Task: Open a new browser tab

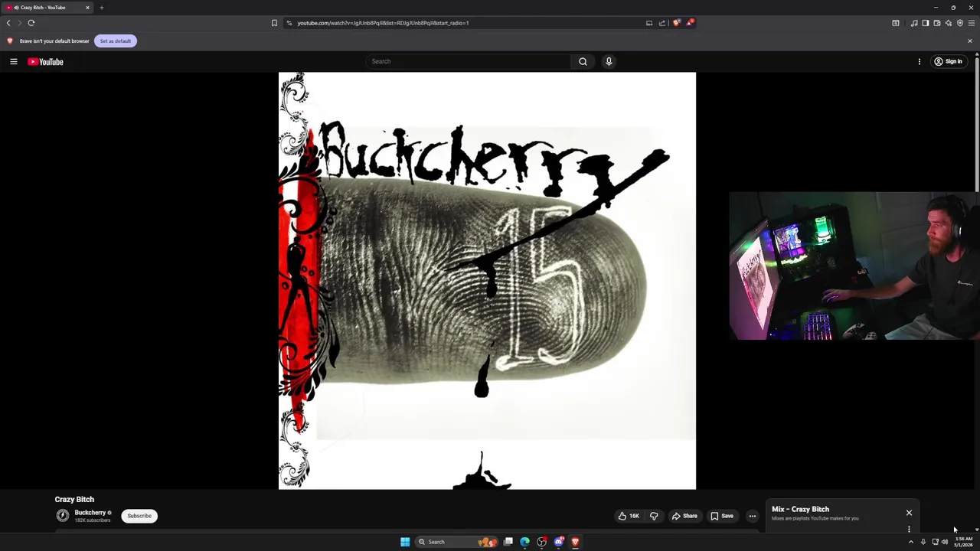Action: click(x=101, y=8)
